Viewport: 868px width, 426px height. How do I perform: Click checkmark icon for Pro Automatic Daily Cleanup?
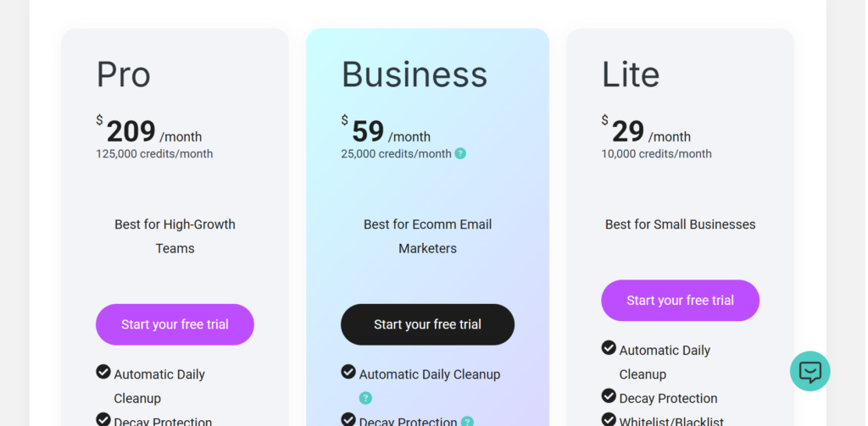click(x=103, y=371)
